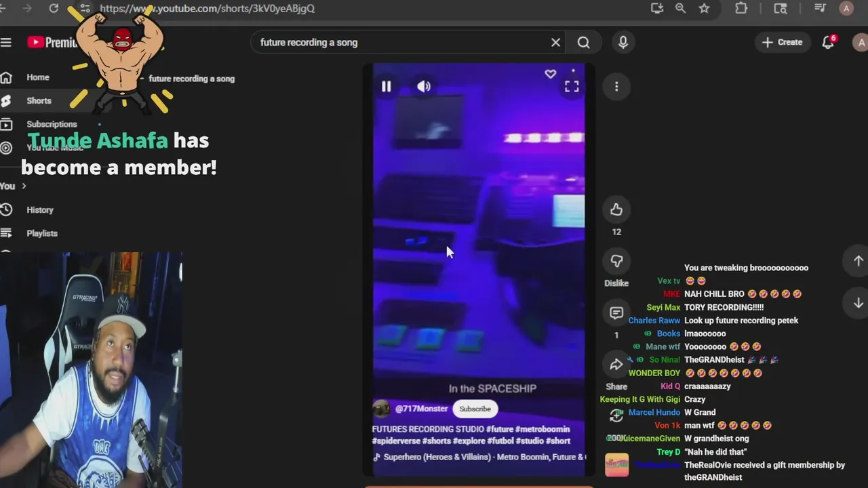Go to previous Short with up arrow
This screenshot has width=868, height=488.
pos(858,261)
